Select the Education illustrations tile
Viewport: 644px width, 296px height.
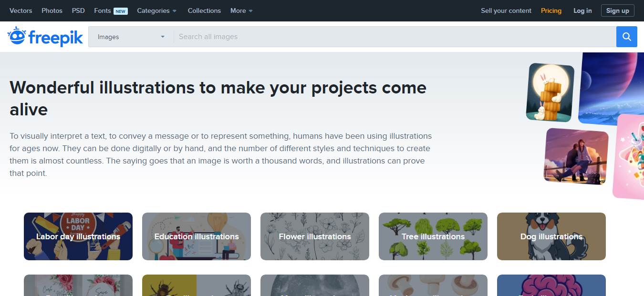(x=197, y=236)
